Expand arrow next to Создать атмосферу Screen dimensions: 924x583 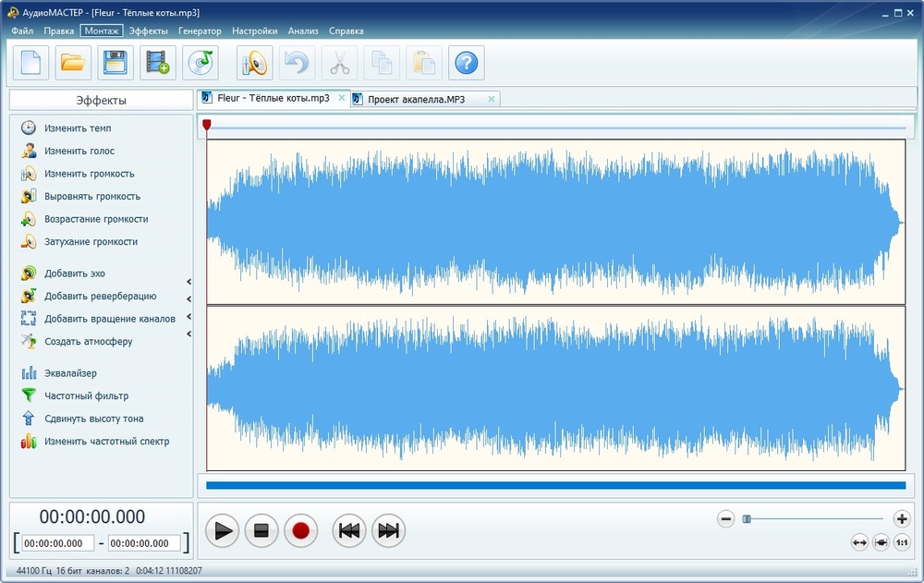click(x=189, y=334)
